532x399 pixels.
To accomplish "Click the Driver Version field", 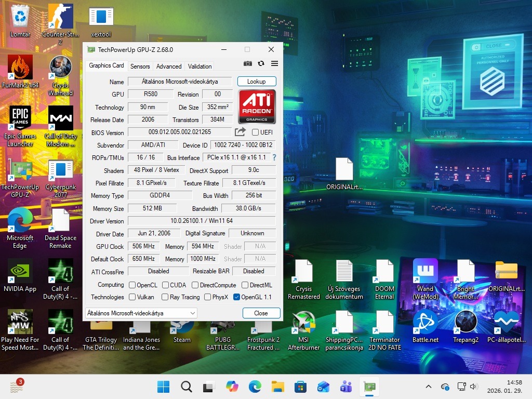I will 202,221.
